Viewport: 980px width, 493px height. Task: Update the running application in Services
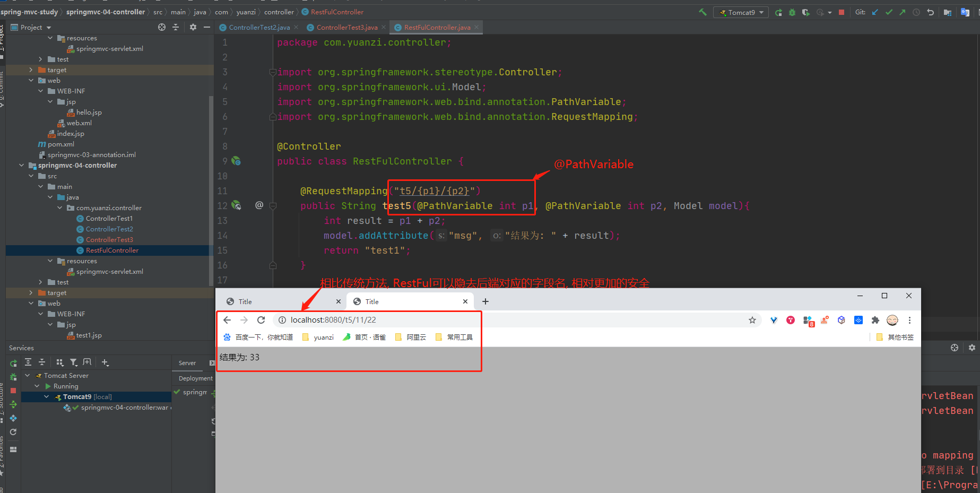pyautogui.click(x=13, y=432)
